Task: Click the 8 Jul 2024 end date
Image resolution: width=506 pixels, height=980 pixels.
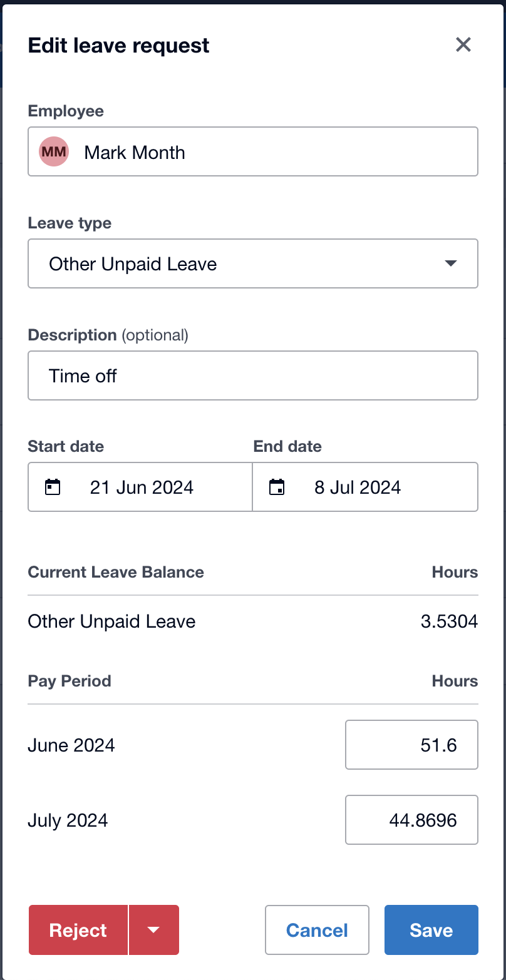Action: pos(358,487)
